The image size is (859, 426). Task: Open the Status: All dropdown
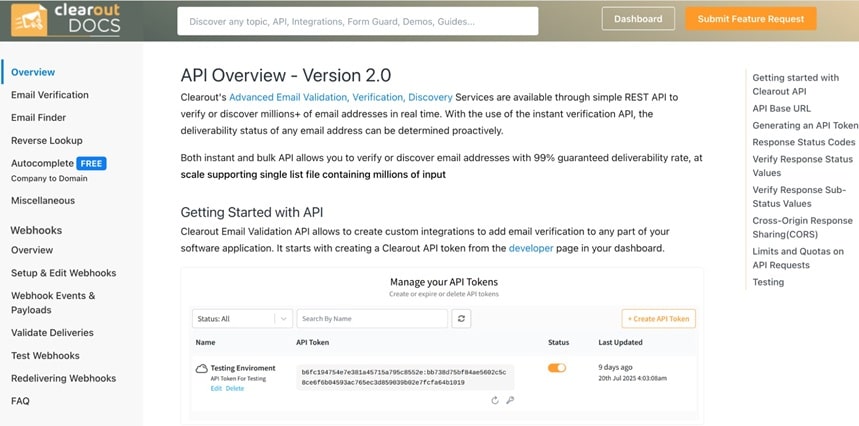click(242, 319)
